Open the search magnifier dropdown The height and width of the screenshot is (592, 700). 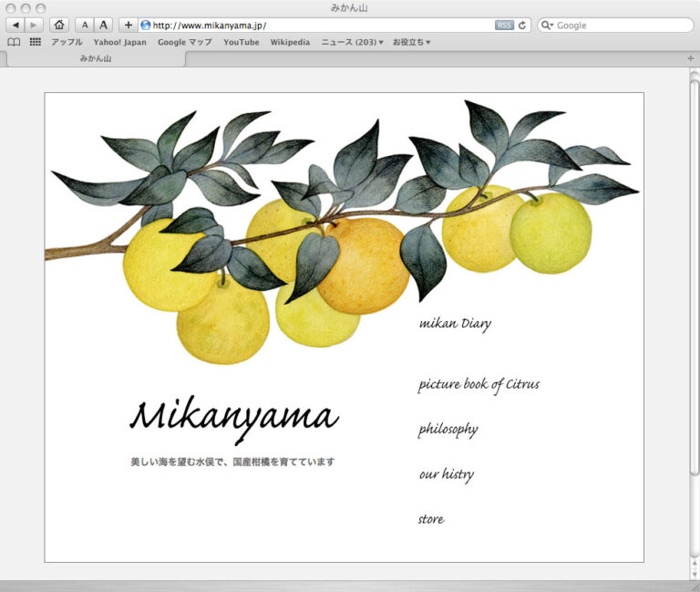click(547, 25)
